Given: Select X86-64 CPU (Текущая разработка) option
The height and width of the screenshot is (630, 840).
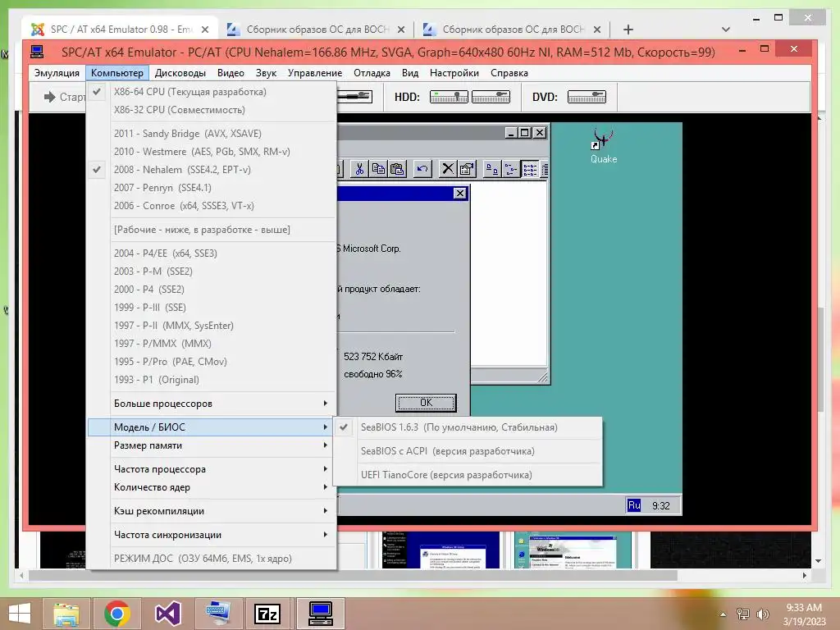Looking at the screenshot, I should 212,92.
